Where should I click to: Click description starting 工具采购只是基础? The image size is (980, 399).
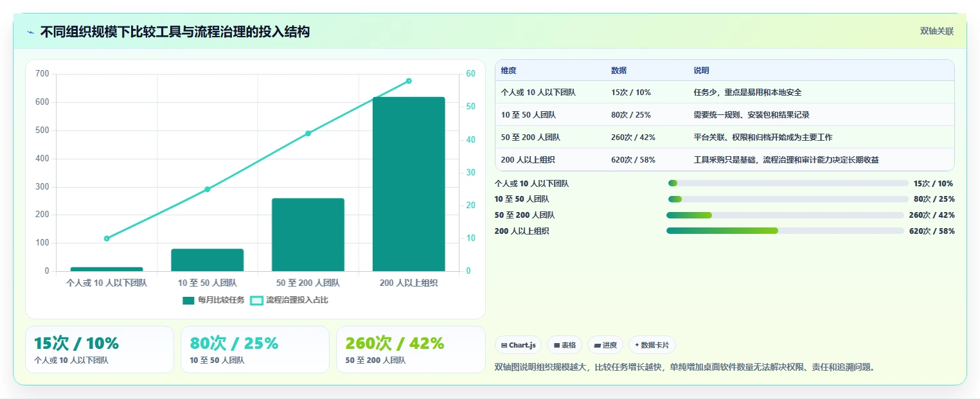click(x=786, y=160)
